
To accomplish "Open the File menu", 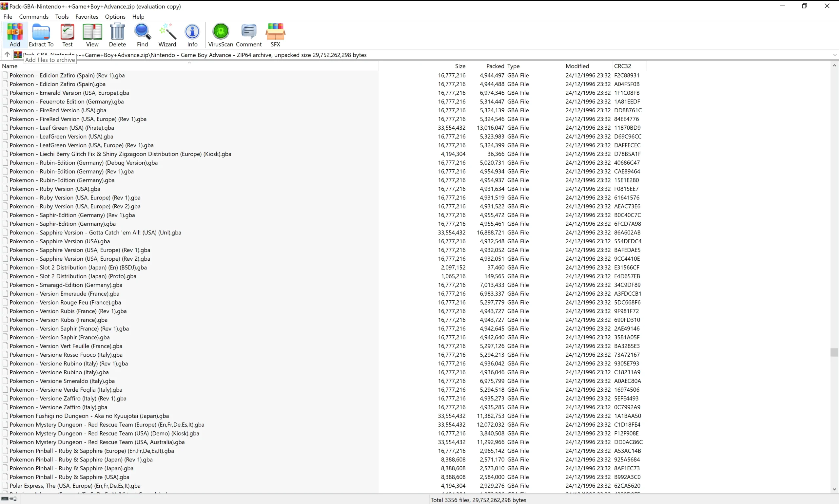I will coord(8,16).
